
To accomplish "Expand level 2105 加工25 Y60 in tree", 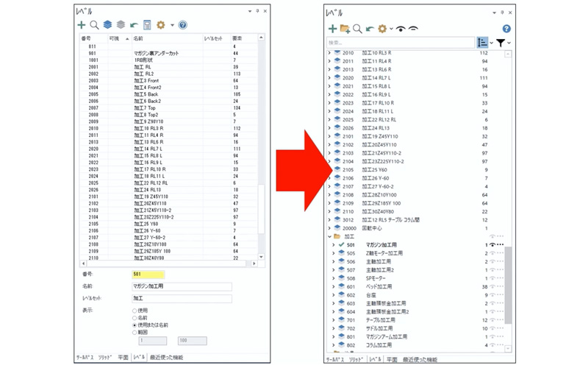I will pos(329,169).
